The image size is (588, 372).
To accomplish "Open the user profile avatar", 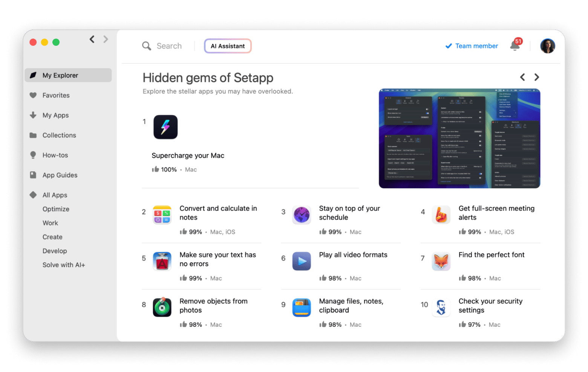I will (x=547, y=46).
